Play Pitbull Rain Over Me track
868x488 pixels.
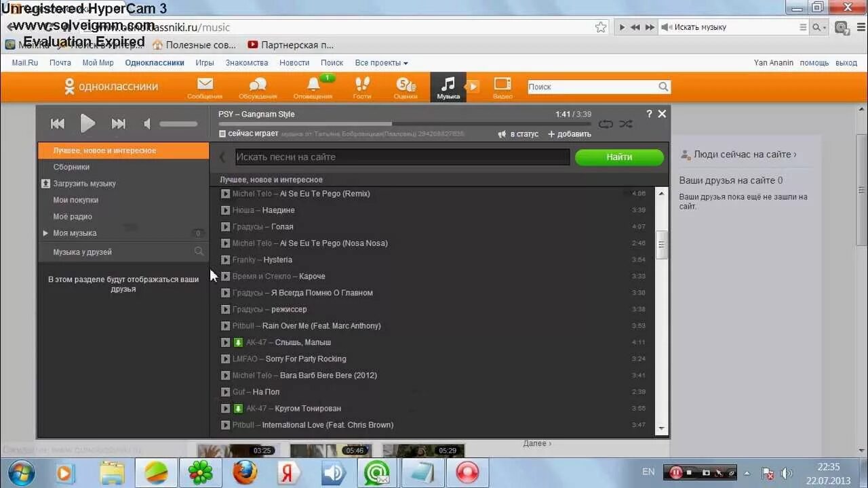tap(226, 326)
